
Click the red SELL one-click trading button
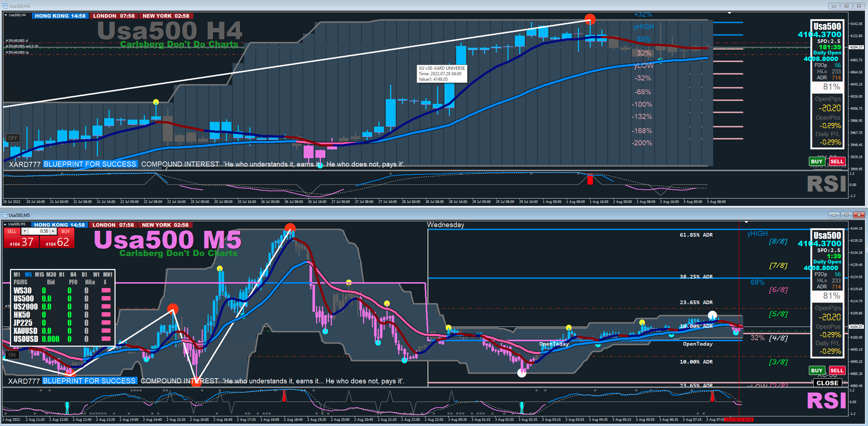coord(12,232)
